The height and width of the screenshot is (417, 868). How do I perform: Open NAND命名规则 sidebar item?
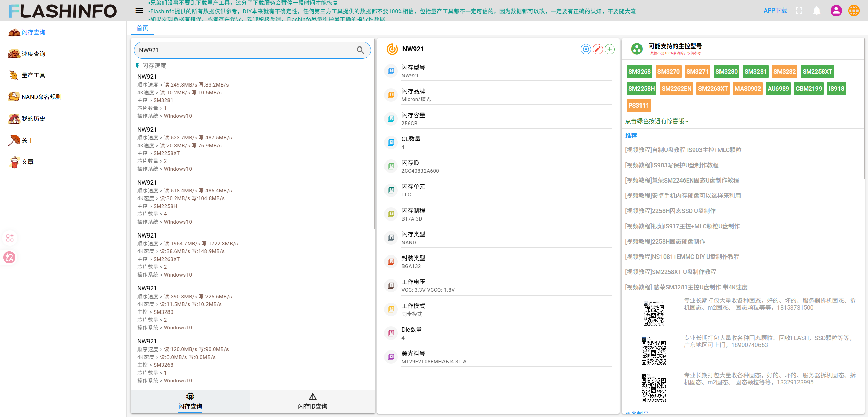[41, 97]
